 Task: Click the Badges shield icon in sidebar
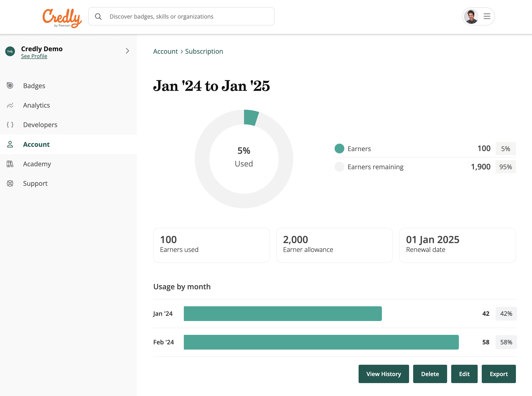click(x=10, y=86)
